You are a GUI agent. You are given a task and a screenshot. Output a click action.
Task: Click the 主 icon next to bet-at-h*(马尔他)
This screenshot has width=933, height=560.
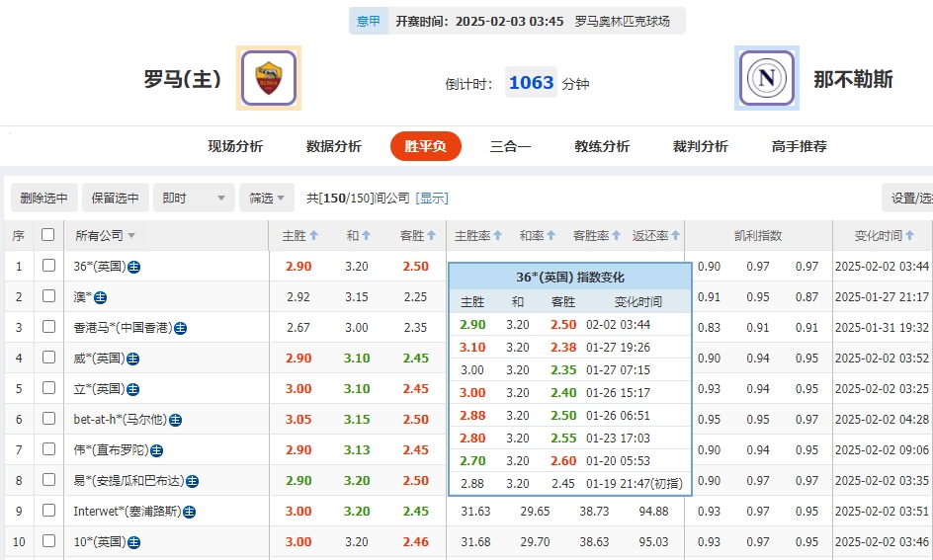(175, 420)
